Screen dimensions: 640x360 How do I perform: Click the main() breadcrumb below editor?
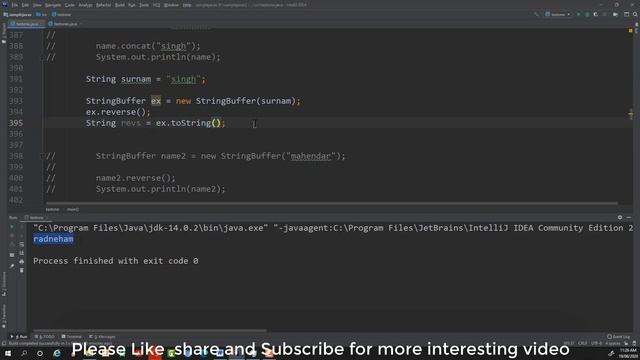tap(73, 209)
